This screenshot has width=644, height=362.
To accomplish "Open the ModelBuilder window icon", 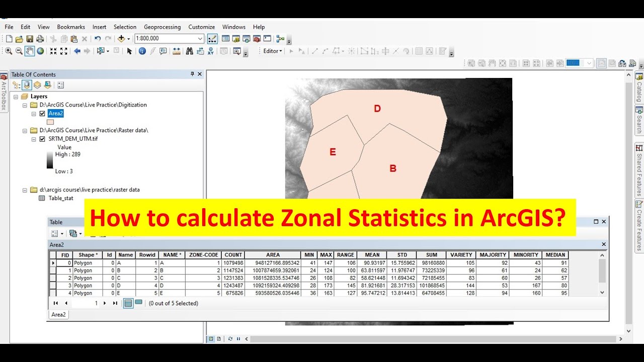I will click(x=280, y=39).
